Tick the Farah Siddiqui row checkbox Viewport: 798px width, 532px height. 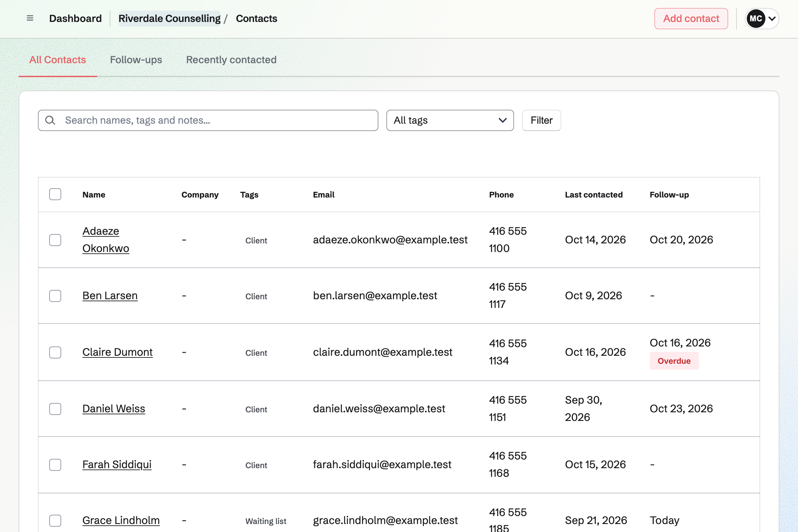tap(55, 465)
